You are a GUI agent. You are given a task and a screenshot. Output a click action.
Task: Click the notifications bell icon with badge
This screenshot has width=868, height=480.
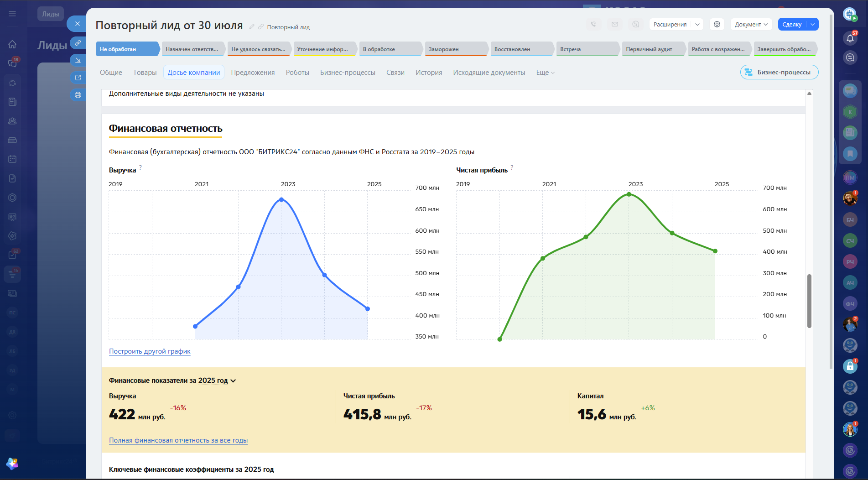[850, 38]
